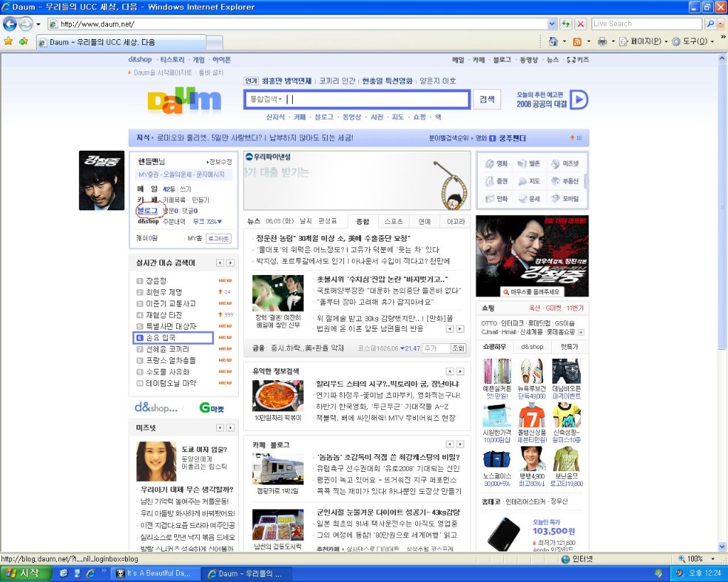Click the 미즈넷 panel previous arrow
This screenshot has height=582, width=728.
220,428
